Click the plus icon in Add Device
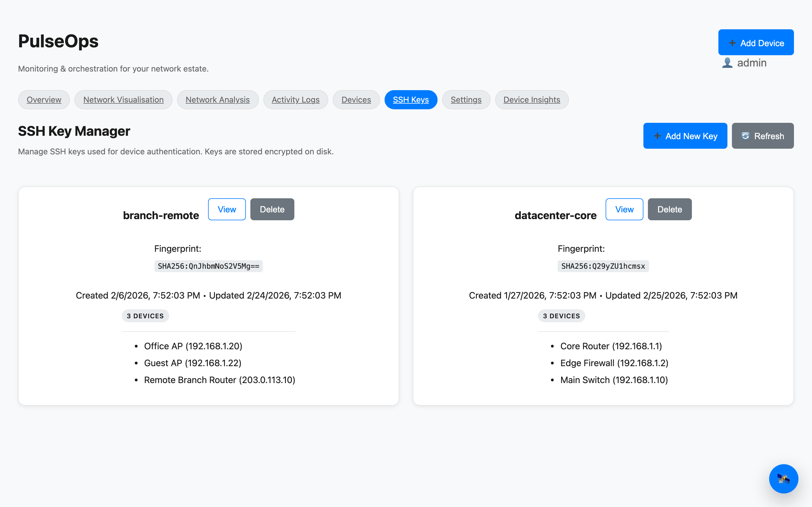This screenshot has width=812, height=507. (732, 43)
